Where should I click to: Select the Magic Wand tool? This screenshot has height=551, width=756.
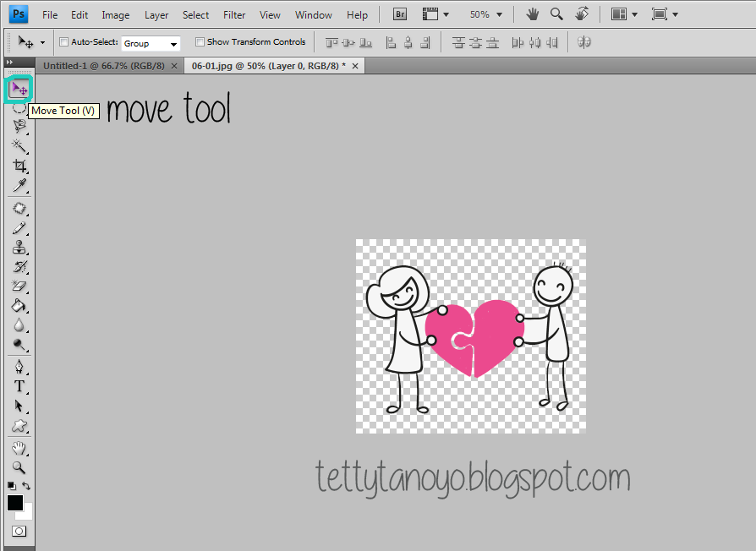(19, 146)
